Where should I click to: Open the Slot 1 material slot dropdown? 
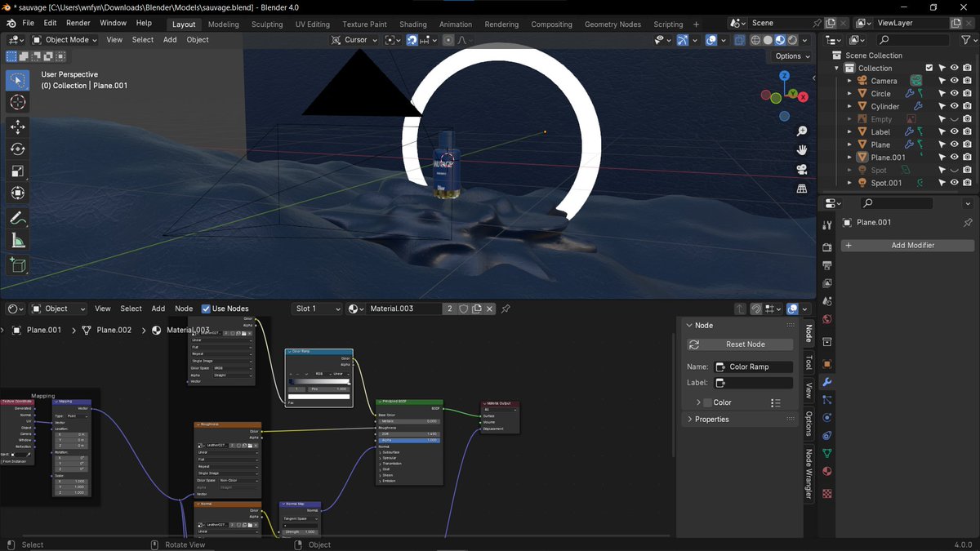click(317, 309)
